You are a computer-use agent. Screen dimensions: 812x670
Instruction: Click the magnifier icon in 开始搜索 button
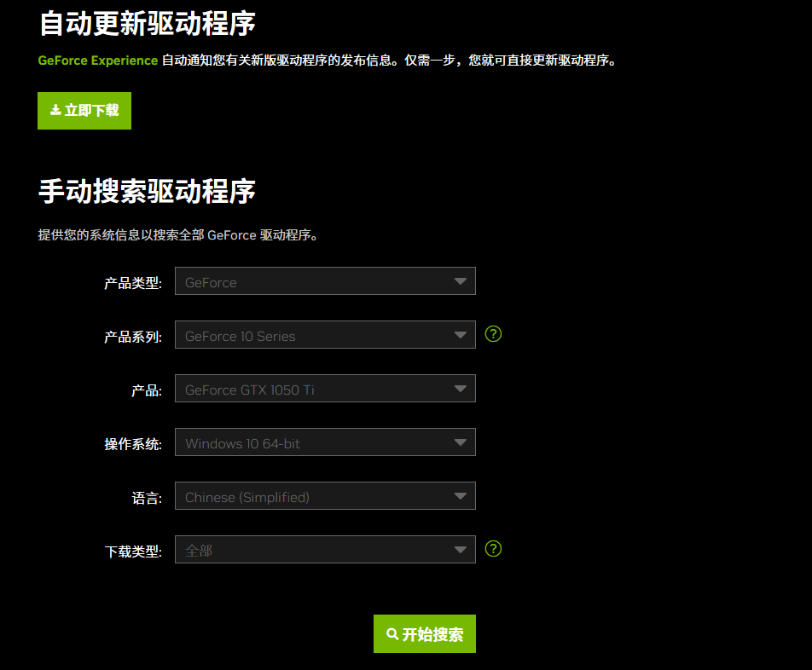[x=393, y=633]
